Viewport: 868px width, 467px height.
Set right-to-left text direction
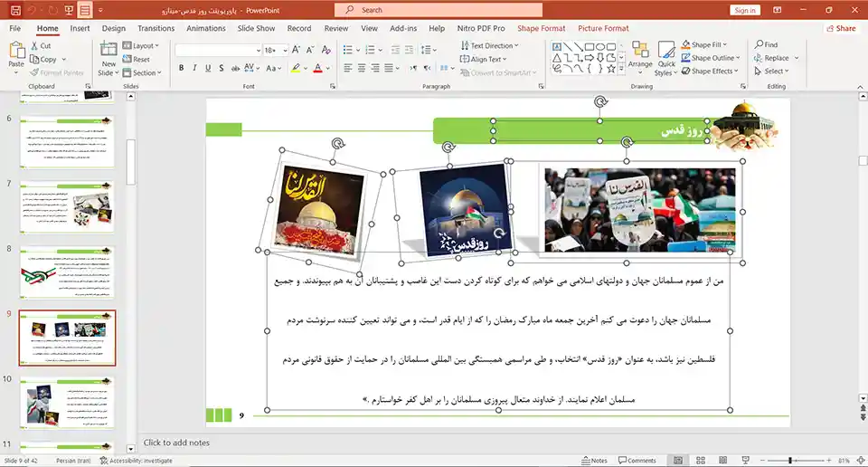click(x=426, y=68)
